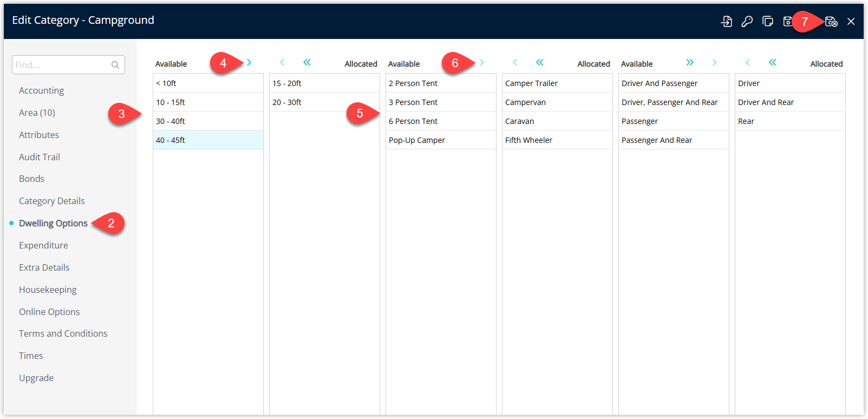The height and width of the screenshot is (419, 868).
Task: Click double left arrow above 'Camper Trailer' list
Action: click(x=540, y=62)
